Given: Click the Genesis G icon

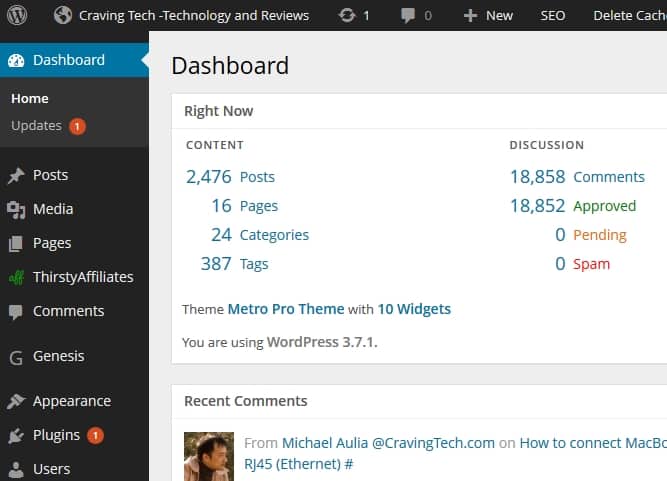Looking at the screenshot, I should point(16,358).
